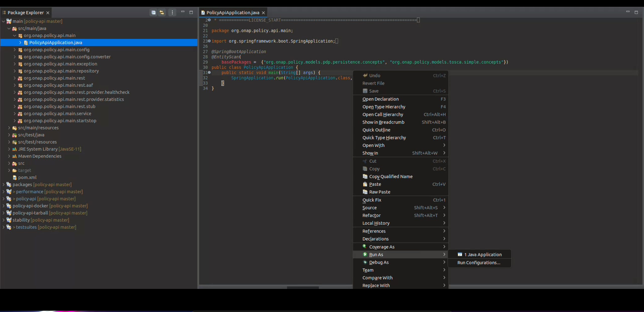Open the Source submenu
This screenshot has height=312, width=644.
(400, 207)
